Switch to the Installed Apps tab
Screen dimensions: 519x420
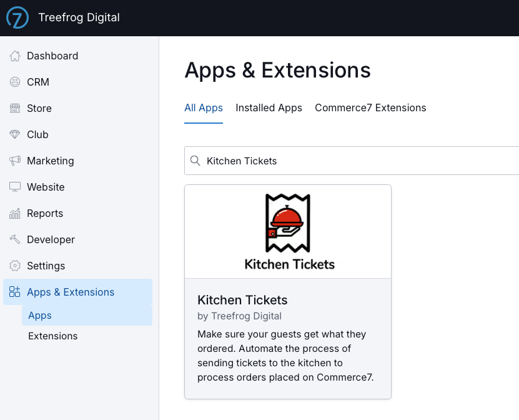point(269,108)
